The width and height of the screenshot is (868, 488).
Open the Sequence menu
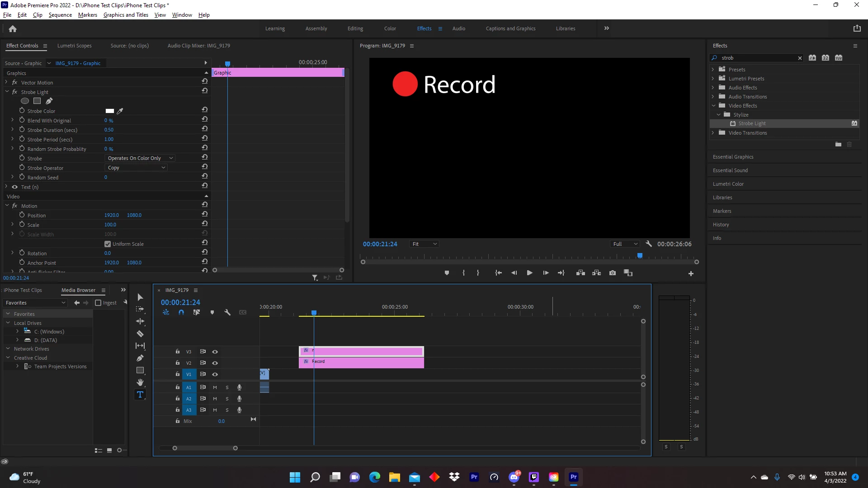tap(60, 15)
